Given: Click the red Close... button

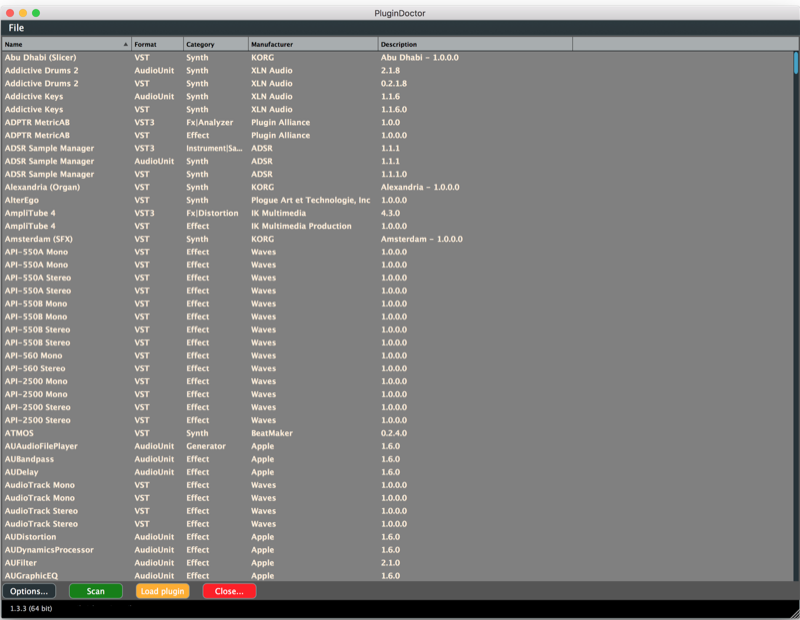Looking at the screenshot, I should [229, 591].
